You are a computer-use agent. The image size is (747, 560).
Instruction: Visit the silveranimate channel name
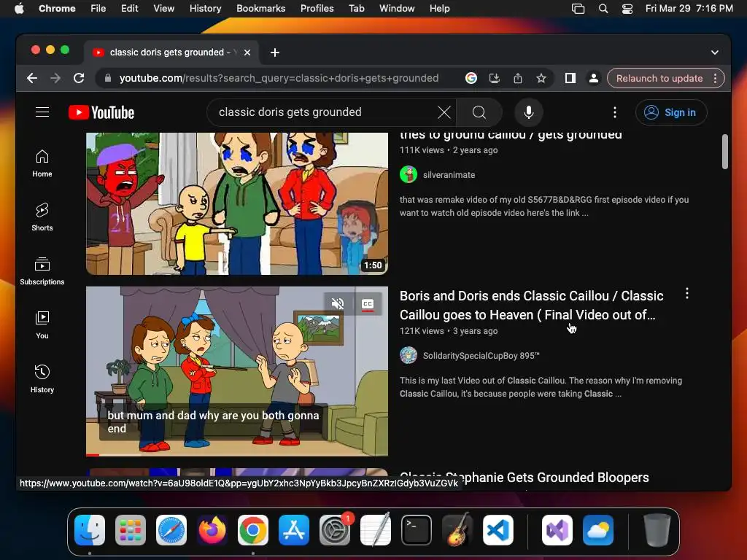[449, 175]
